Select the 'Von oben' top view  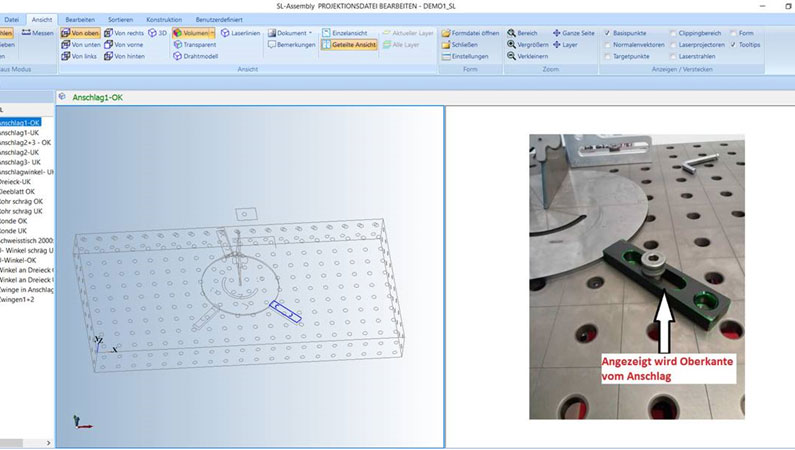point(81,33)
